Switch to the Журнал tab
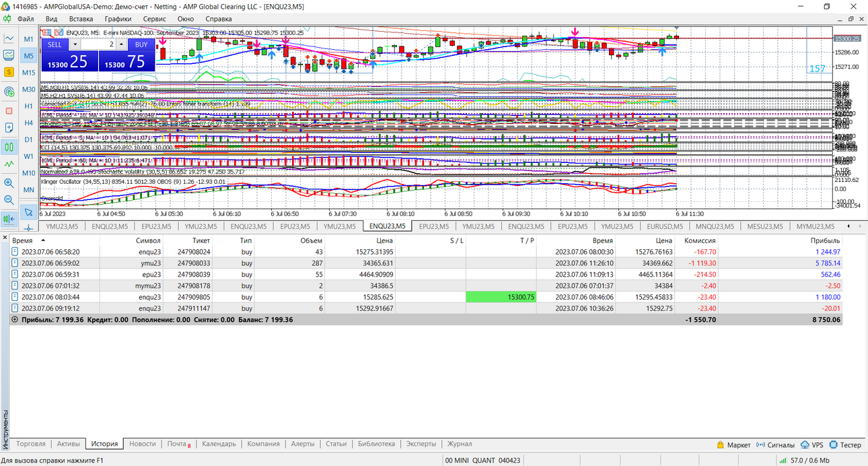 tap(460, 444)
